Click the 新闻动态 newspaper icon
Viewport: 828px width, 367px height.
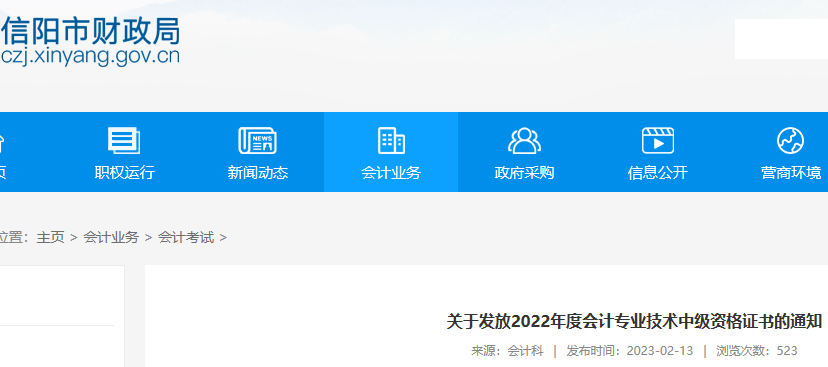coord(258,140)
